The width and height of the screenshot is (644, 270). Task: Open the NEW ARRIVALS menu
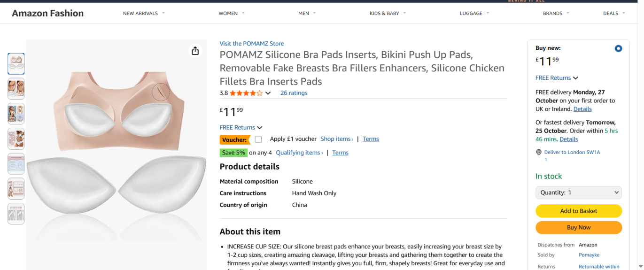pos(144,13)
